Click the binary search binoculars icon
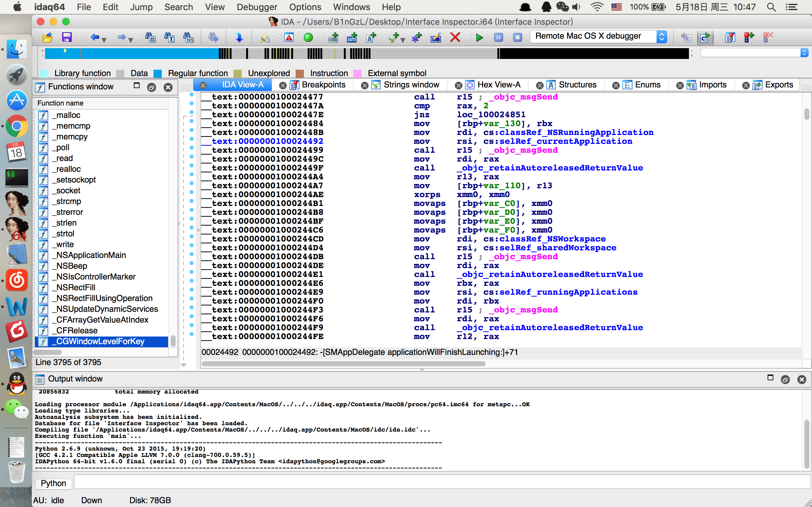This screenshot has width=812, height=507. point(188,37)
